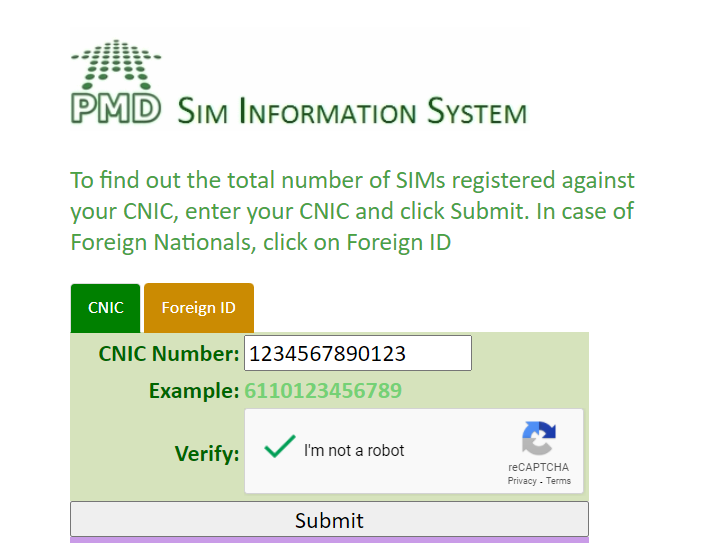The height and width of the screenshot is (555, 707).
Task: Open the Foreign ID tab
Action: 198,308
